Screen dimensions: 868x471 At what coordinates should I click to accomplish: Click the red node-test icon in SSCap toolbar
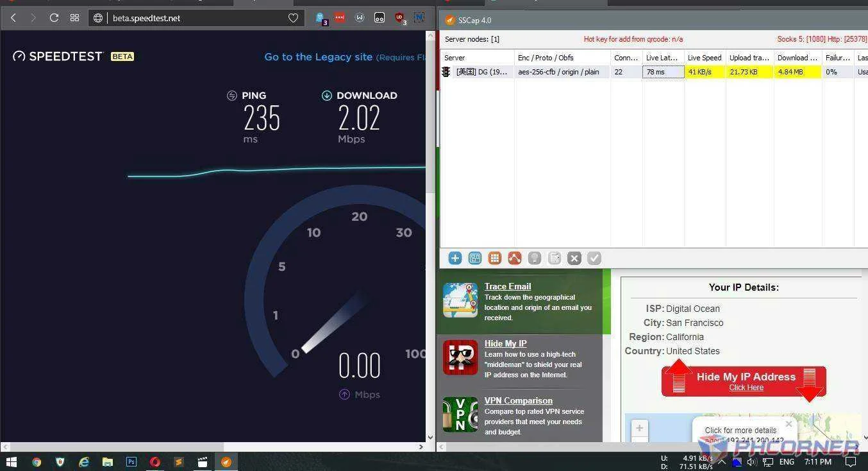[x=515, y=258]
